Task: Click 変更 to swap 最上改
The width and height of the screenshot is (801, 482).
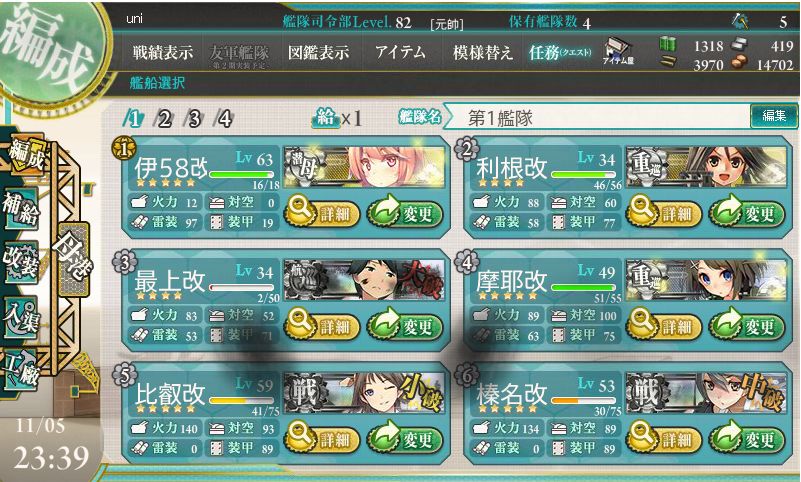Action: (x=406, y=325)
